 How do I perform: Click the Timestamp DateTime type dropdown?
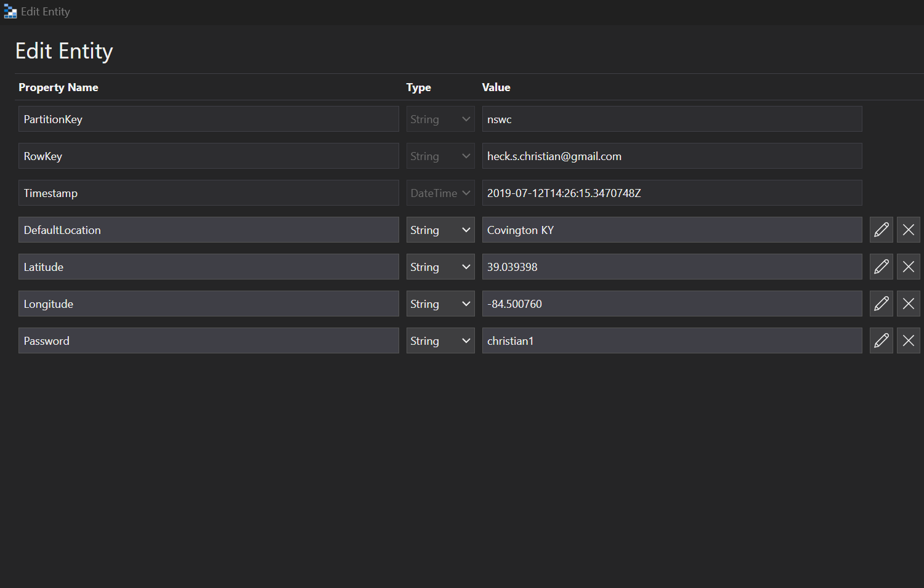(x=440, y=193)
